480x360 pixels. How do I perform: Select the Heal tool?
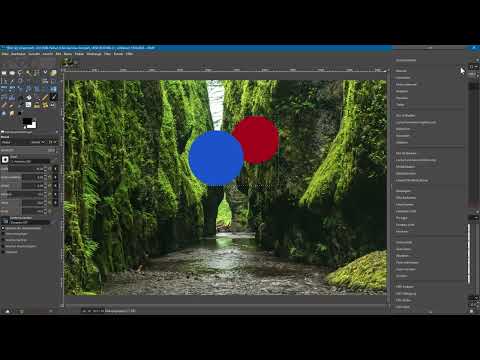click(45, 105)
